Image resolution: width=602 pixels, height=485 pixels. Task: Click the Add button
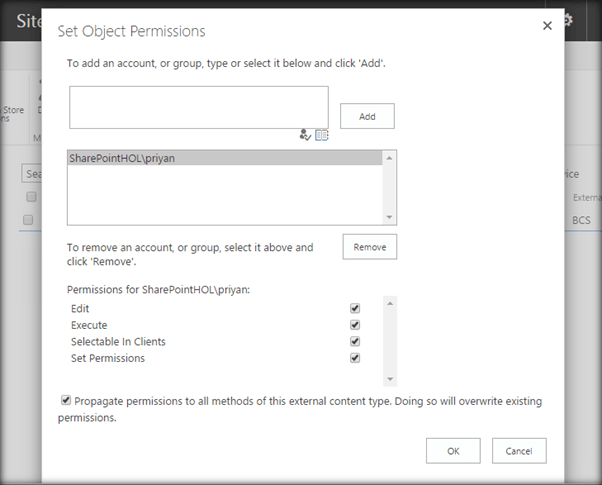click(367, 116)
